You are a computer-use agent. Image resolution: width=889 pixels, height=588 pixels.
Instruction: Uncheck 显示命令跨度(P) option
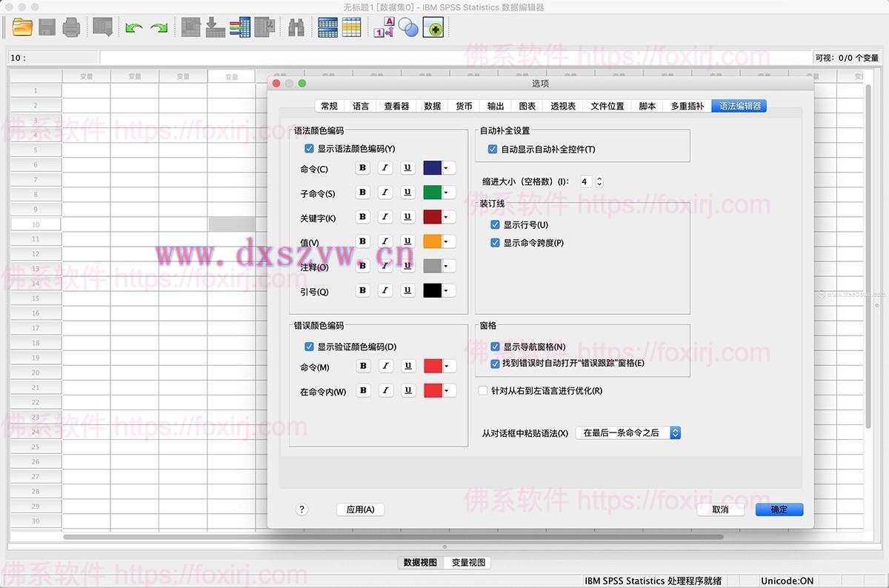coord(496,243)
